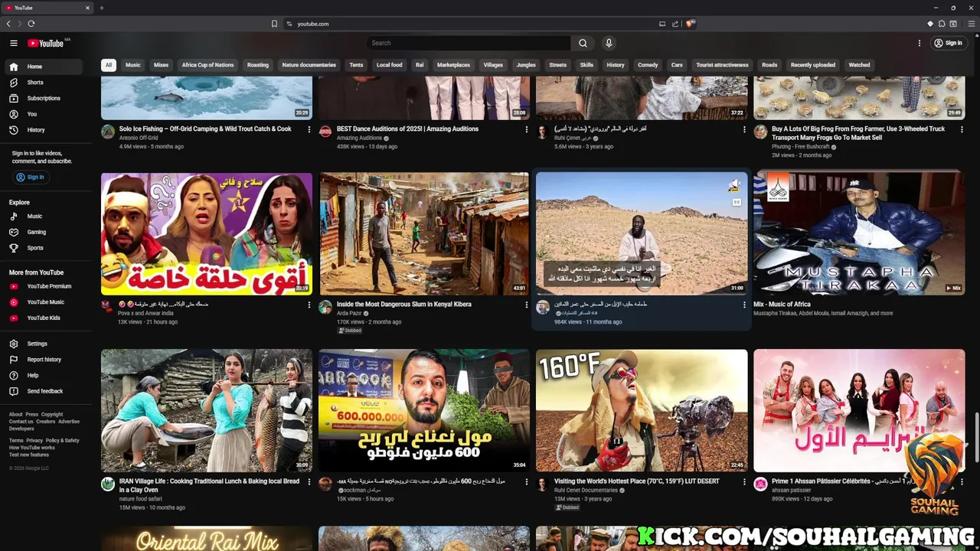This screenshot has width=980, height=551.
Task: Select the Comedy filter chip
Action: (x=648, y=65)
